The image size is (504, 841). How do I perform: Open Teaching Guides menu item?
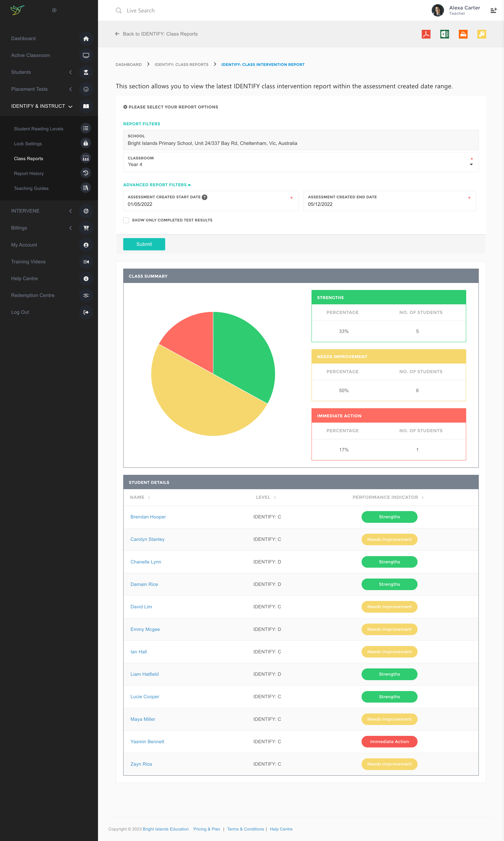[31, 188]
